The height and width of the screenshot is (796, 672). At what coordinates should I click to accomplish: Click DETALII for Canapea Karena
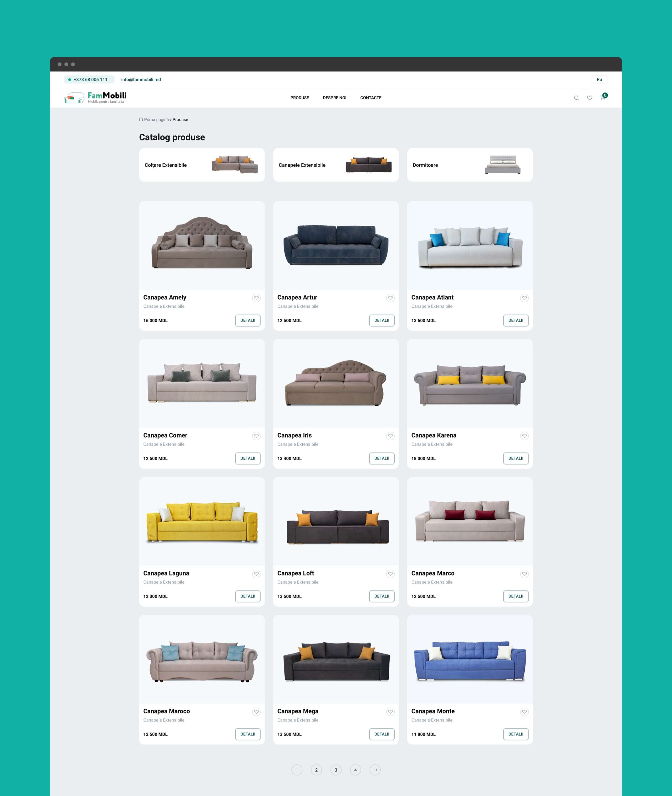pyautogui.click(x=516, y=458)
